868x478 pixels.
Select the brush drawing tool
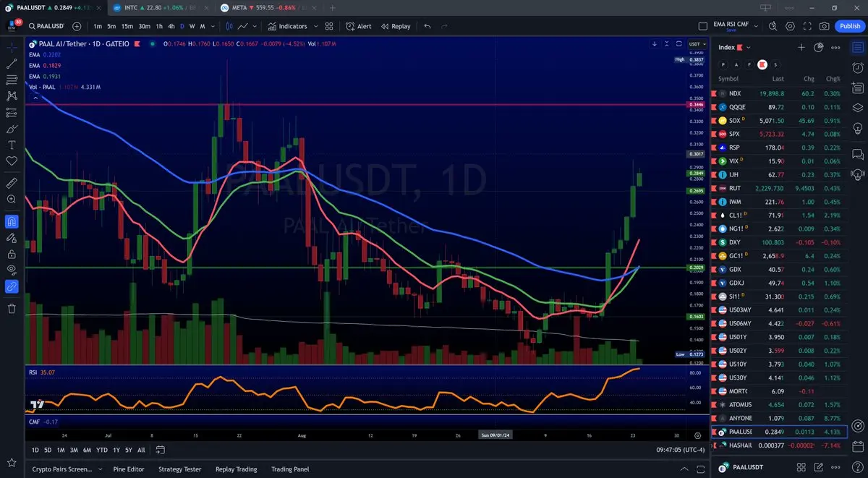pos(12,129)
